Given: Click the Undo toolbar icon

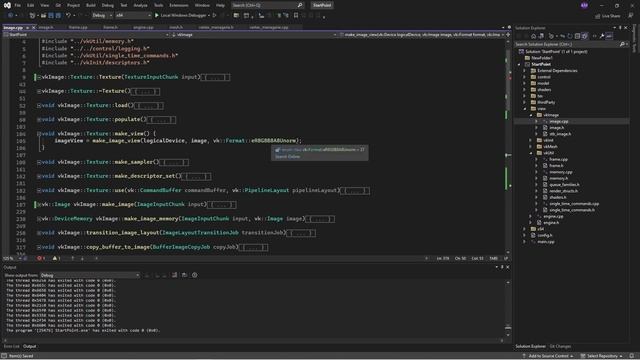Looking at the screenshot, I should point(68,16).
